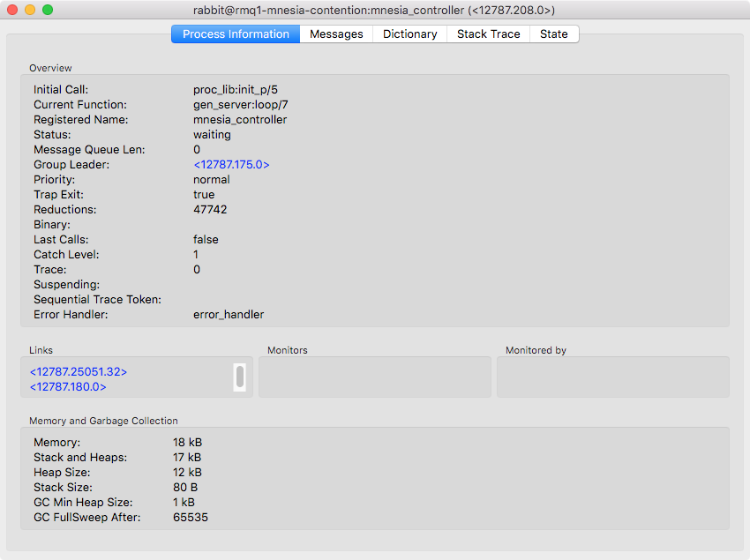750x560 pixels.
Task: Click the Error Handler value error_handler
Action: tap(229, 314)
